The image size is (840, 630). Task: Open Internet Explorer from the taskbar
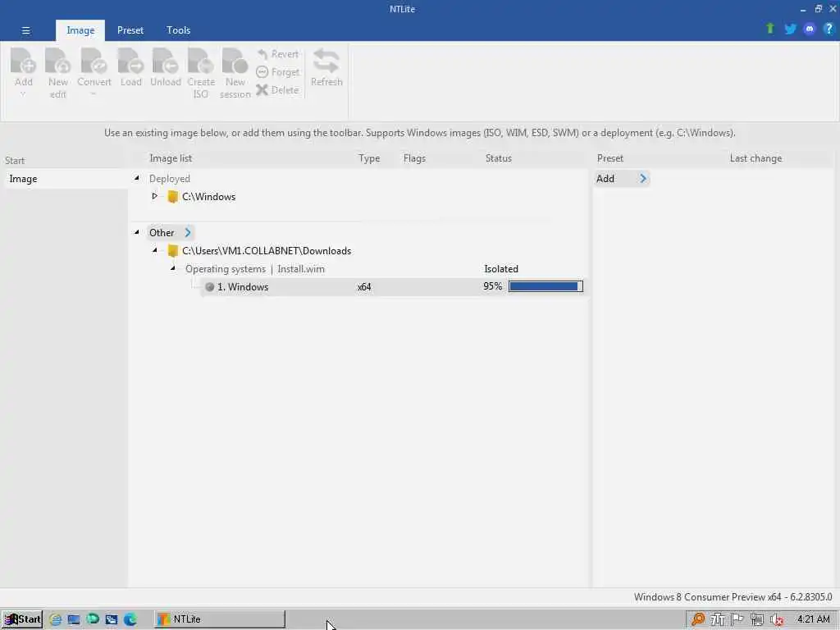(x=55, y=620)
